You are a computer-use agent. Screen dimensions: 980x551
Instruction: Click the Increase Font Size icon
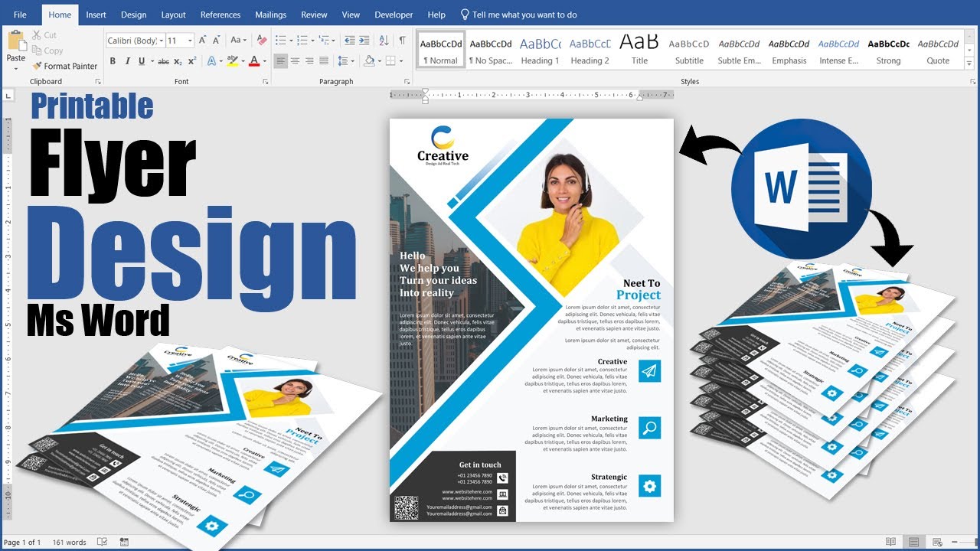coord(203,41)
